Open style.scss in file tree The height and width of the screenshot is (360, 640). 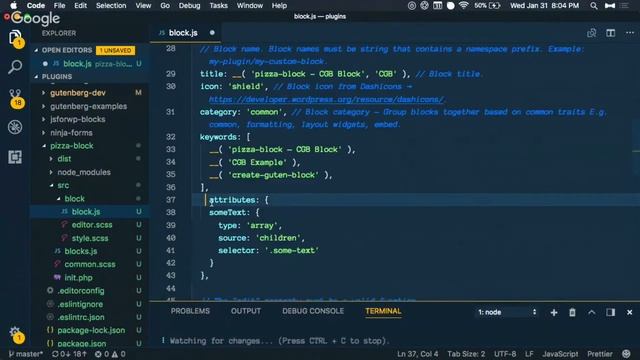click(90, 238)
